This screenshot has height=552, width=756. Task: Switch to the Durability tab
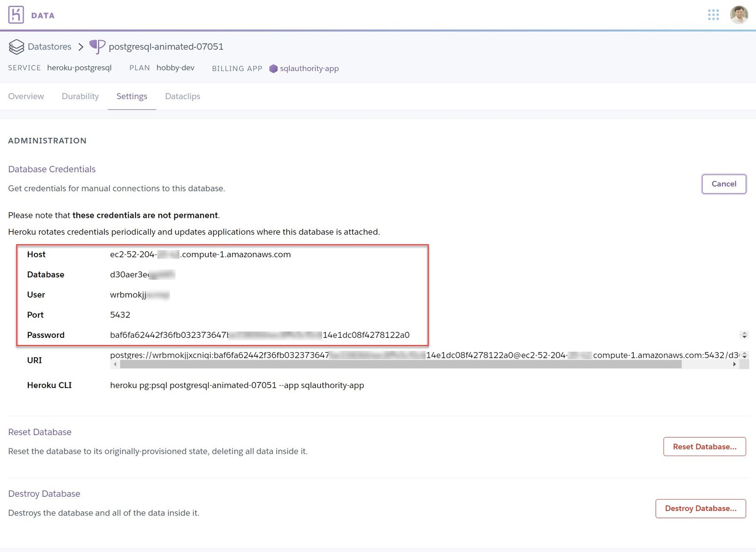[x=80, y=96]
